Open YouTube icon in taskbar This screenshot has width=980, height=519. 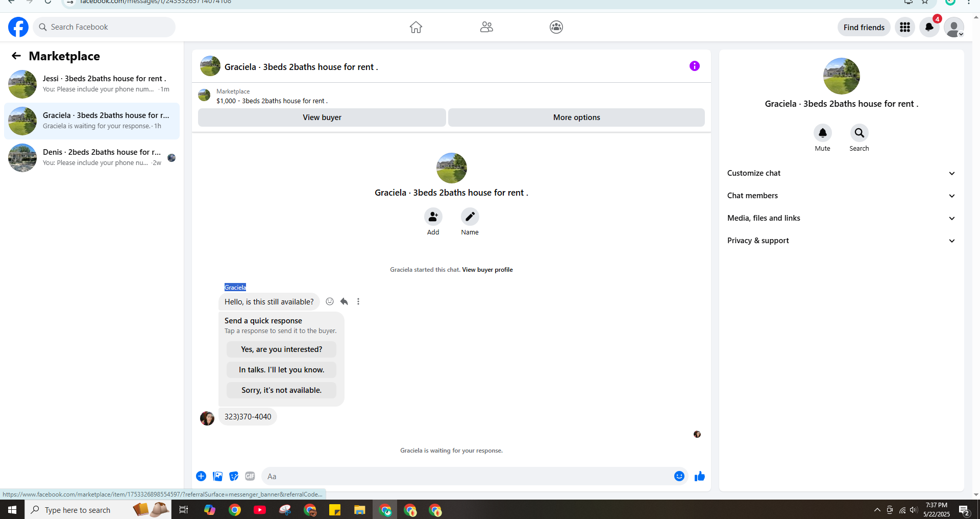260,510
